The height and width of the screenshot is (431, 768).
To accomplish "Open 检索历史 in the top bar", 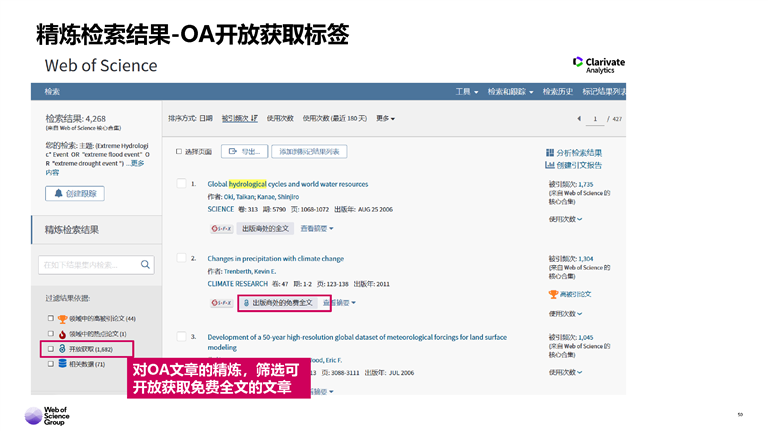I will coord(558,92).
